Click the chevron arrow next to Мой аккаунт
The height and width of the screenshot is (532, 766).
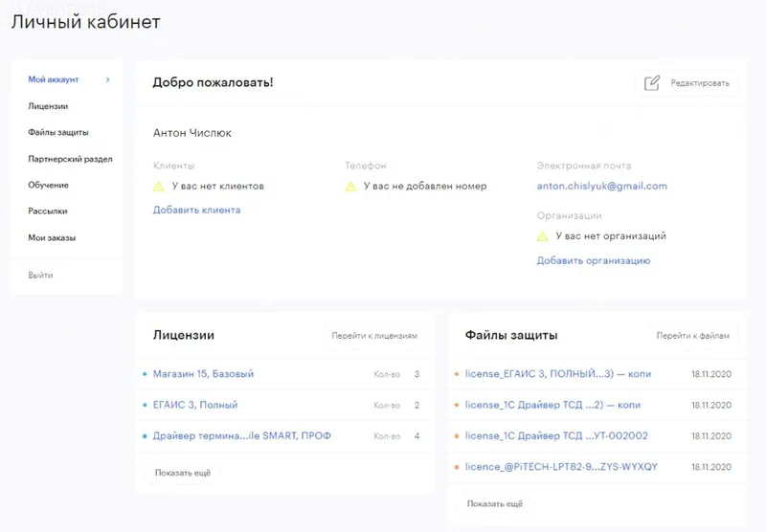click(x=108, y=80)
